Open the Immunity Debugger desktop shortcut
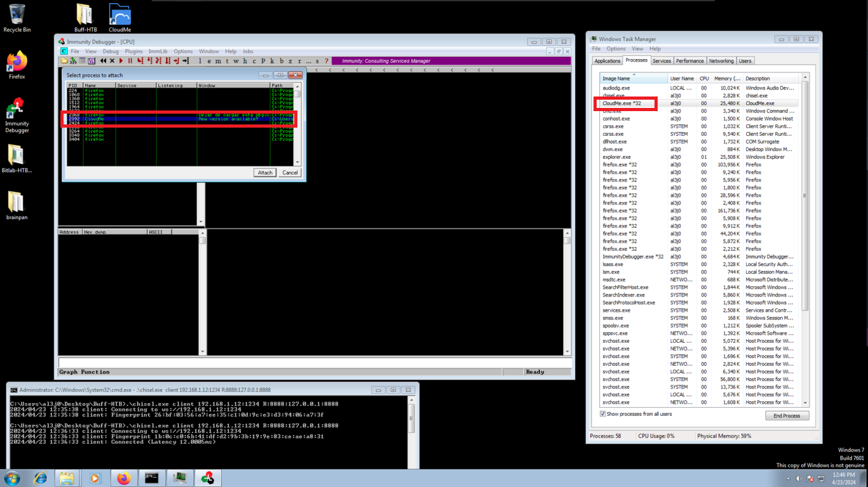Image resolution: width=868 pixels, height=487 pixels. coord(17,114)
